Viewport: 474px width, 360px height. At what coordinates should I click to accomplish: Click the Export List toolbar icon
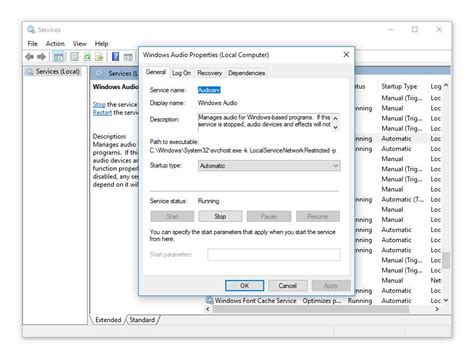(x=99, y=57)
